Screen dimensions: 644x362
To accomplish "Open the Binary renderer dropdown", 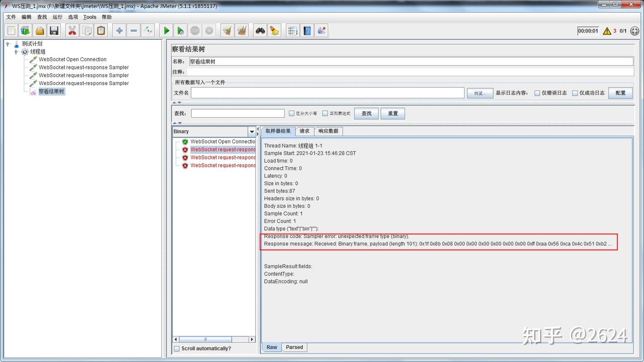I will (252, 131).
